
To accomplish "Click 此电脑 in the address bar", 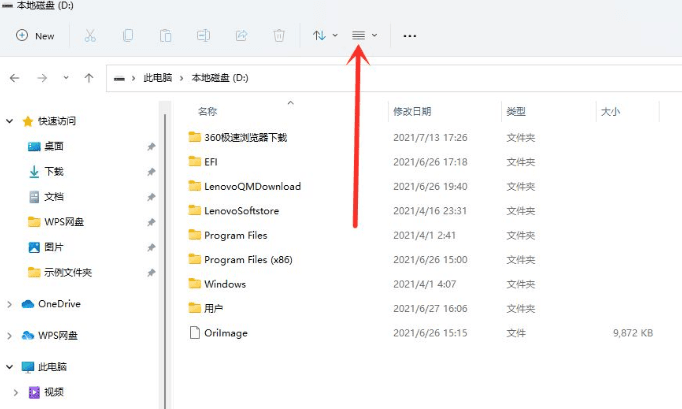I will (x=157, y=78).
